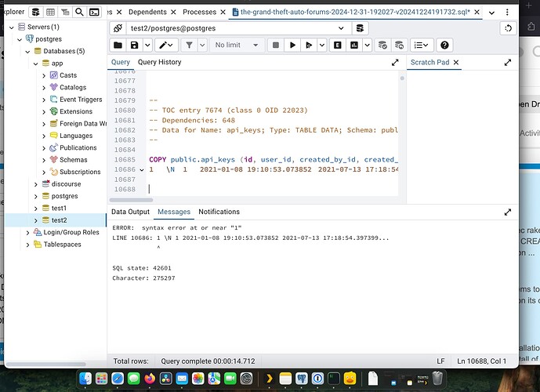Open the edit pencil dropdown in toolbar
Viewport: 540px width, 392px height.
(166, 45)
